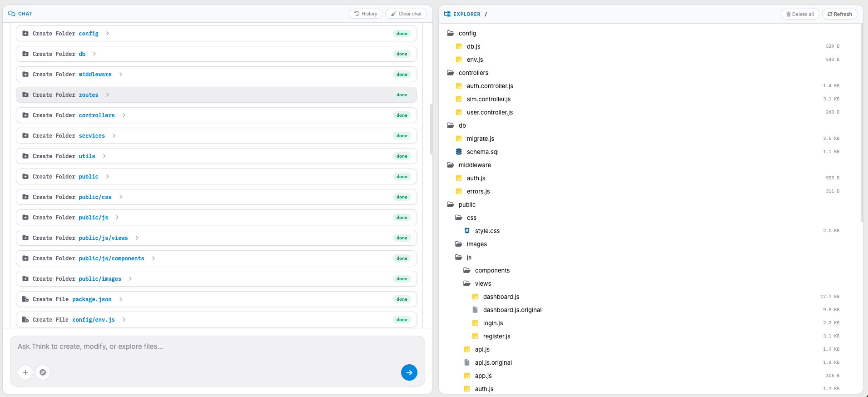The image size is (868, 397).
Task: Click the schema.sql database file icon
Action: pyautogui.click(x=459, y=152)
